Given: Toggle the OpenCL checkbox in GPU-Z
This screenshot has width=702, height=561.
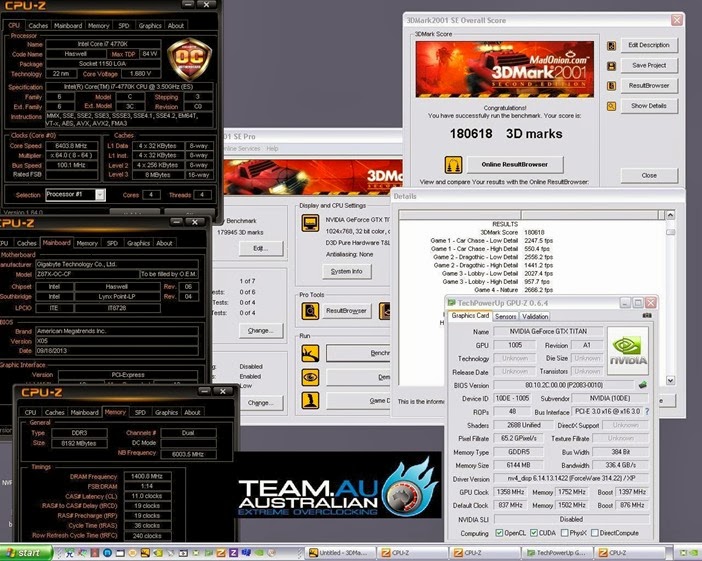Looking at the screenshot, I should tap(499, 533).
